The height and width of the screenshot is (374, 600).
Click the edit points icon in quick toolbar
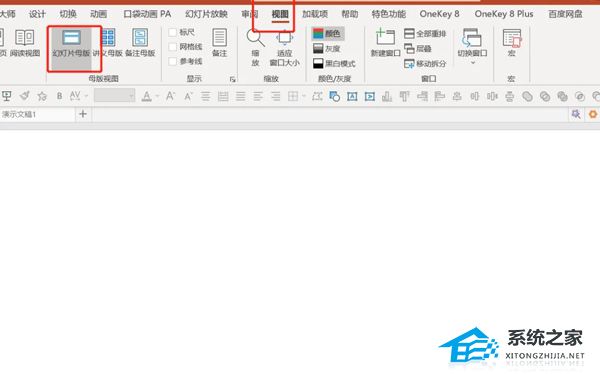(317, 96)
